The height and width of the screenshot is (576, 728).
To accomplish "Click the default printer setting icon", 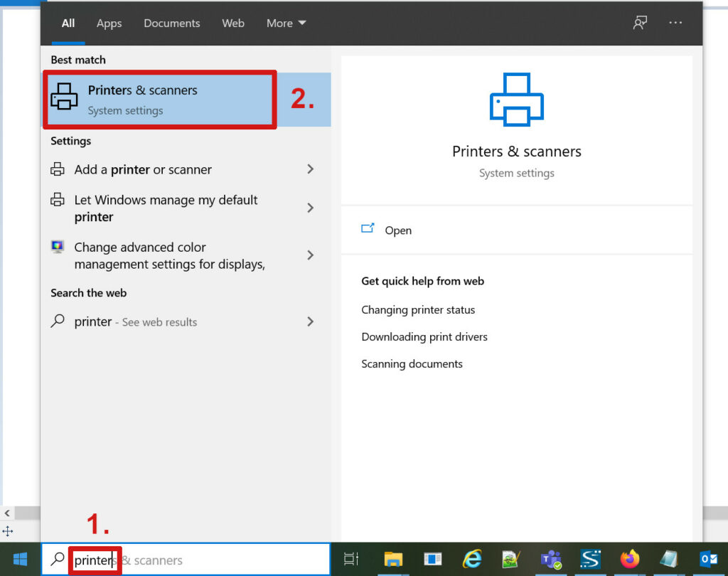I will coord(58,199).
